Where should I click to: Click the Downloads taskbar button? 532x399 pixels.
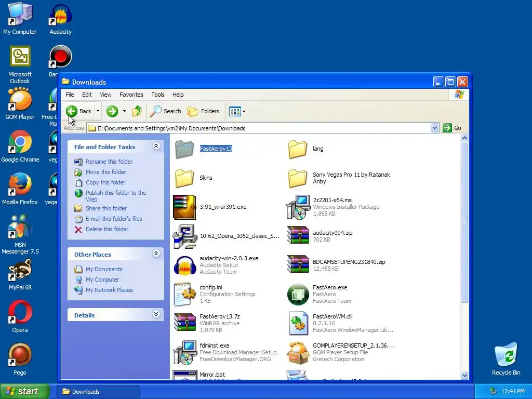98,392
